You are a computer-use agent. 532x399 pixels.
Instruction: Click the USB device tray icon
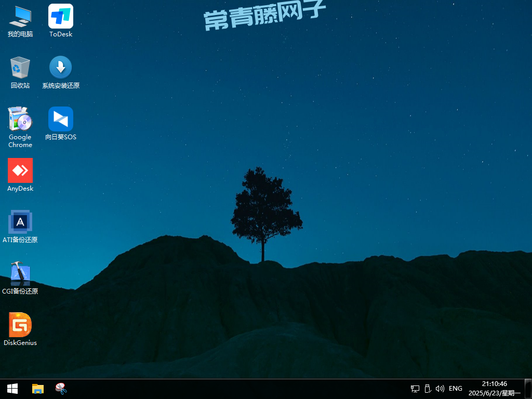(x=428, y=389)
